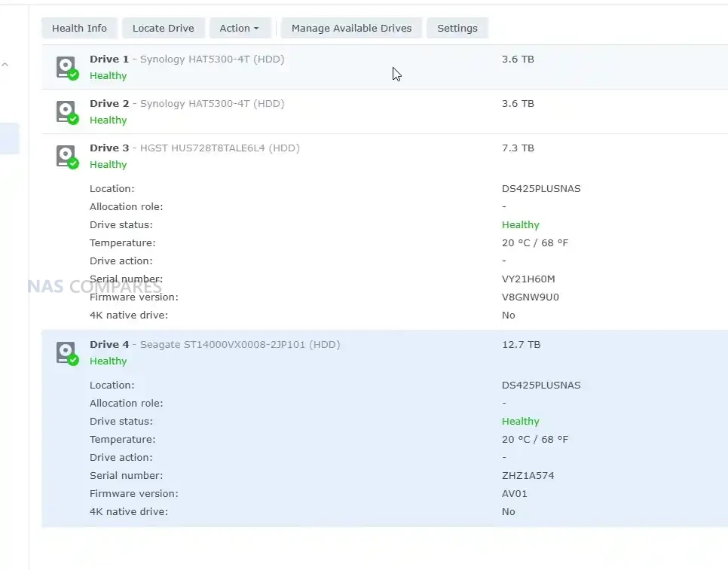
Task: Click the Locate Drive button
Action: pos(163,28)
